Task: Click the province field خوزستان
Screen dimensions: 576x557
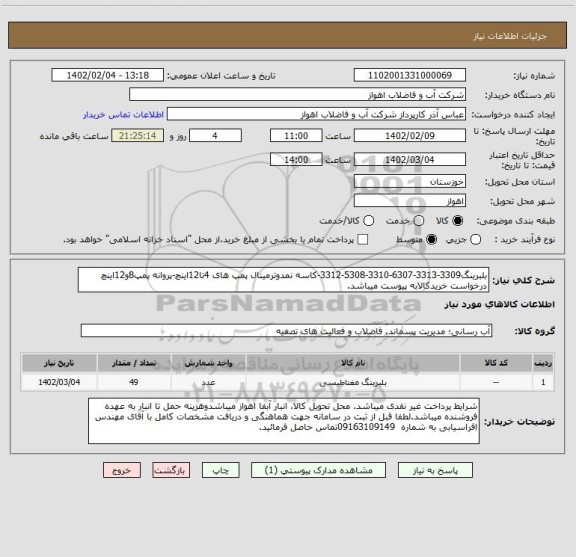Action: [410, 182]
